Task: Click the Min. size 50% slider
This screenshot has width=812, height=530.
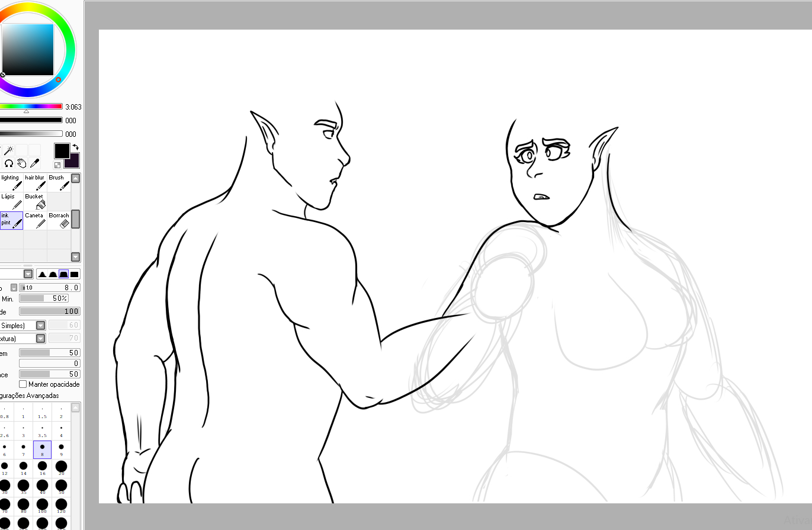Action: tap(43, 298)
